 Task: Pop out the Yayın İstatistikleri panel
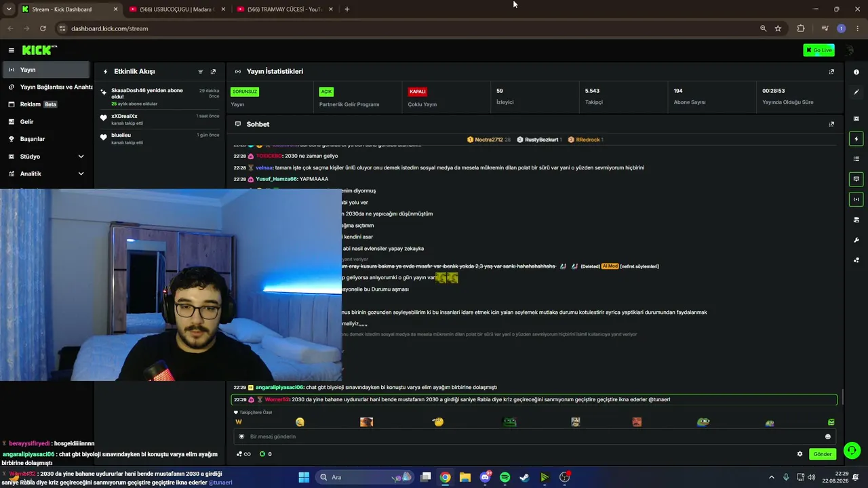click(x=831, y=71)
